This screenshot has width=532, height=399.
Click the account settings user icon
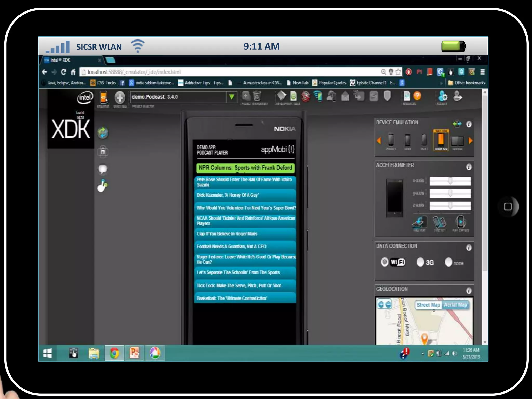442,96
